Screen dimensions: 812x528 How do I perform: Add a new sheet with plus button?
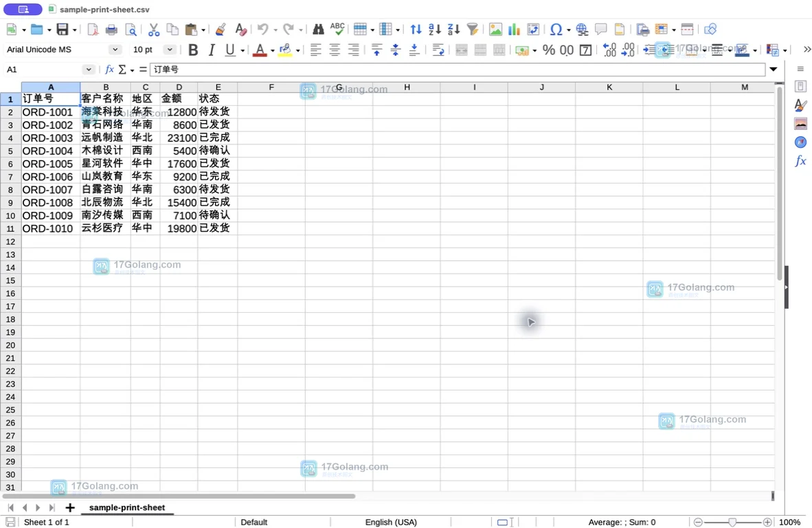tap(70, 508)
